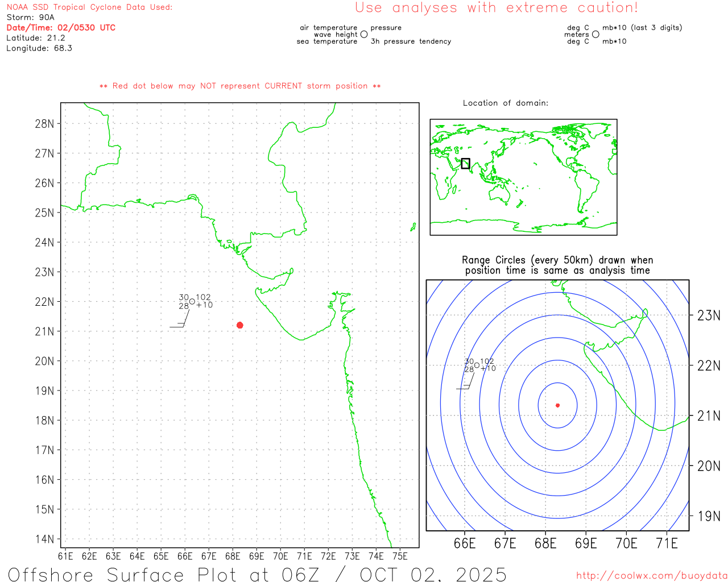
Task: Click the world domain locator map thumbnail
Action: coord(523,177)
